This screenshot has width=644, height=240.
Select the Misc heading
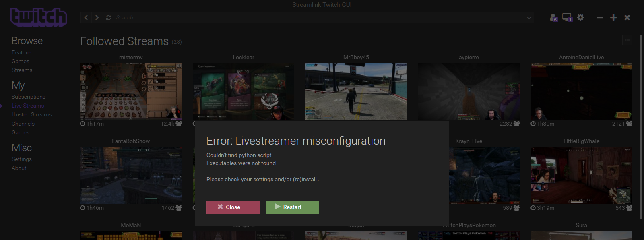[22, 148]
